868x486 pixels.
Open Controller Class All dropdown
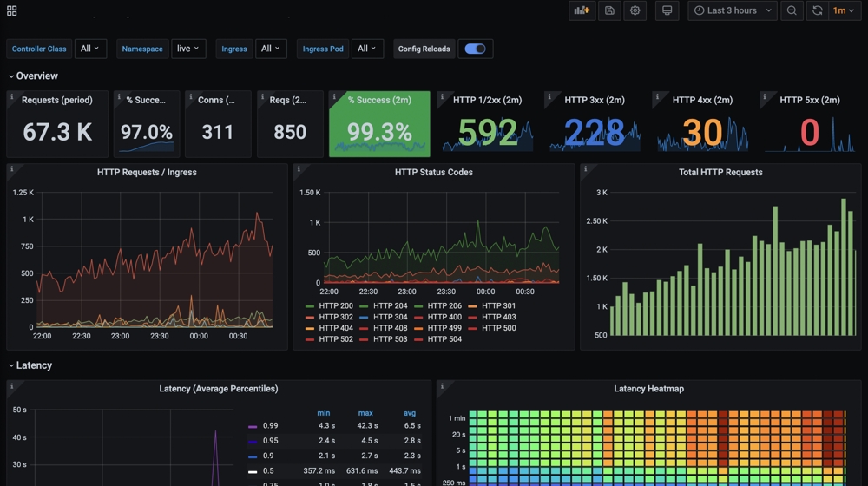point(89,49)
